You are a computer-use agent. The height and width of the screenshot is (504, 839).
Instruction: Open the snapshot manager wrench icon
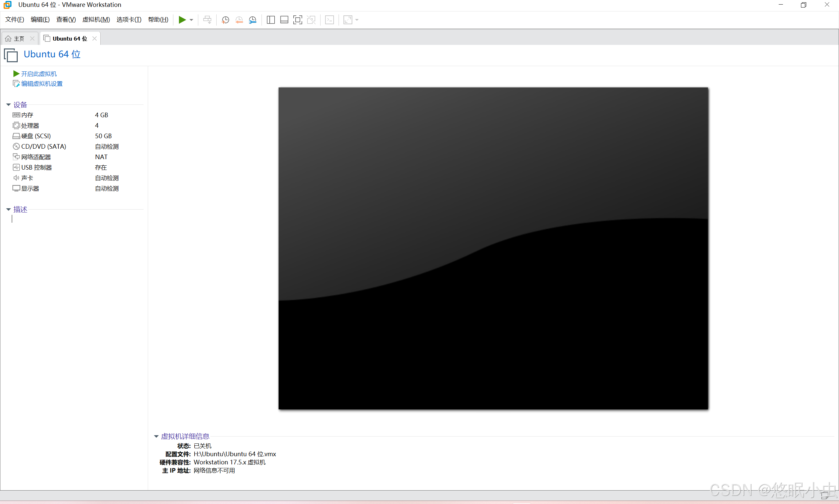[x=252, y=20]
